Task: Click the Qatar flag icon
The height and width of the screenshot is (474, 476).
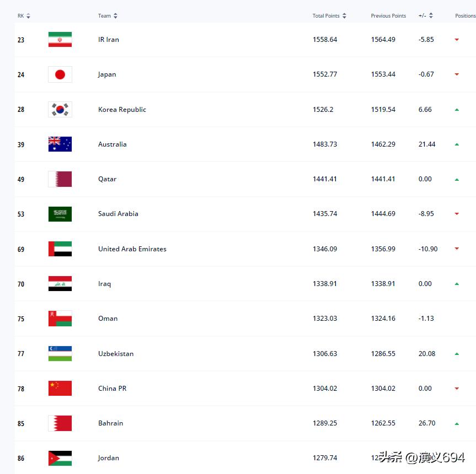Action: click(x=60, y=179)
